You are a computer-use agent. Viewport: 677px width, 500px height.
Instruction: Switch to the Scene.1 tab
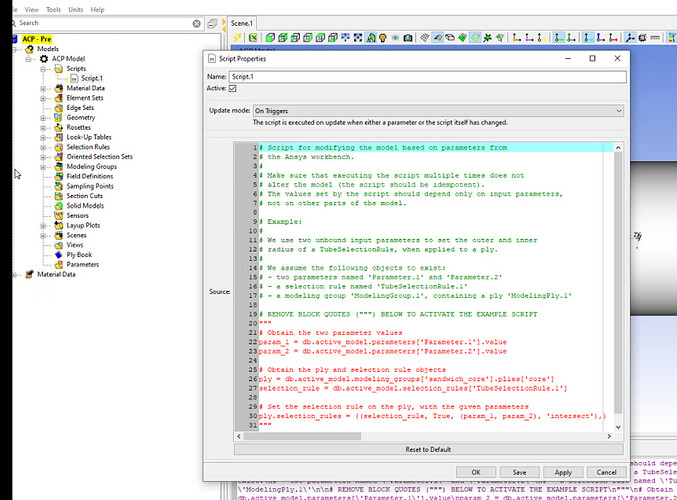click(x=242, y=23)
